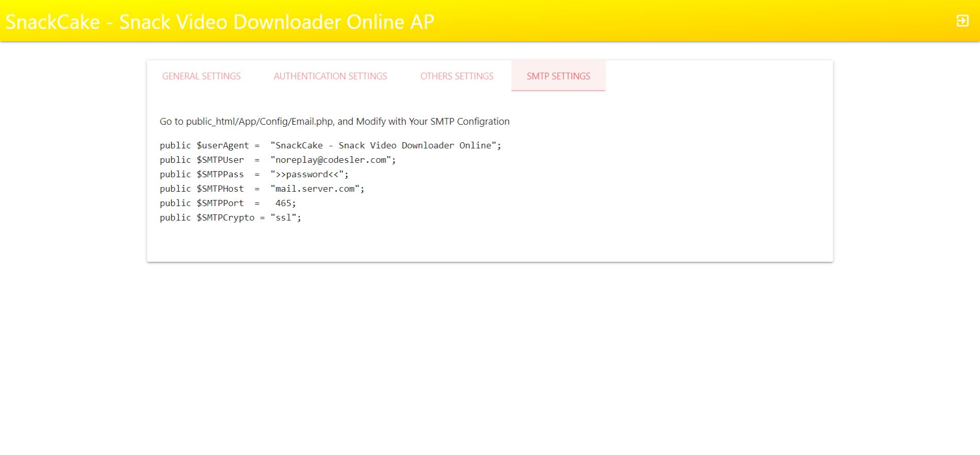Click the $SMTPCrypto "ssl" line
Viewport: 980px width, 455px height.
(230, 218)
